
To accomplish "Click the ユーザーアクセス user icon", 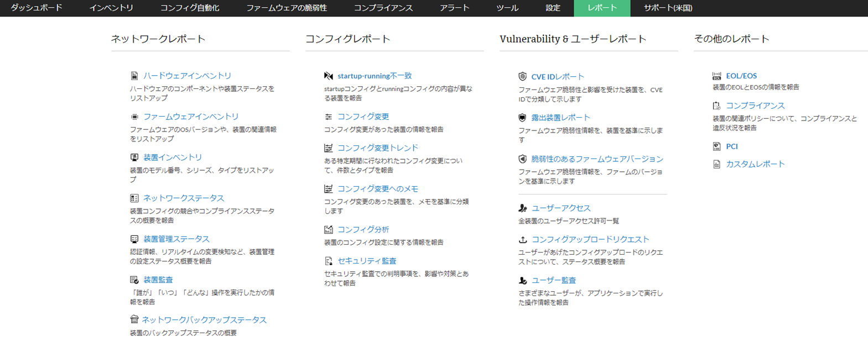I will point(522,208).
